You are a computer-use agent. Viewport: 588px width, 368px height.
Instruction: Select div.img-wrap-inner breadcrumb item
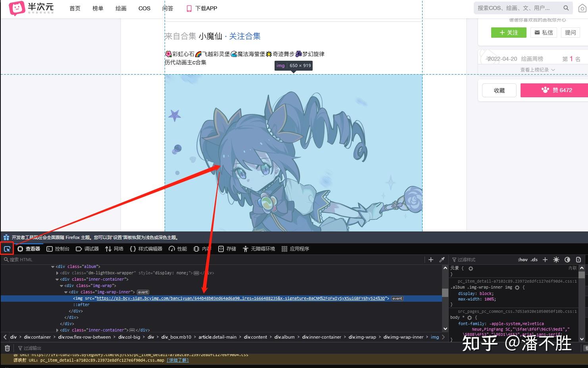[x=404, y=337]
